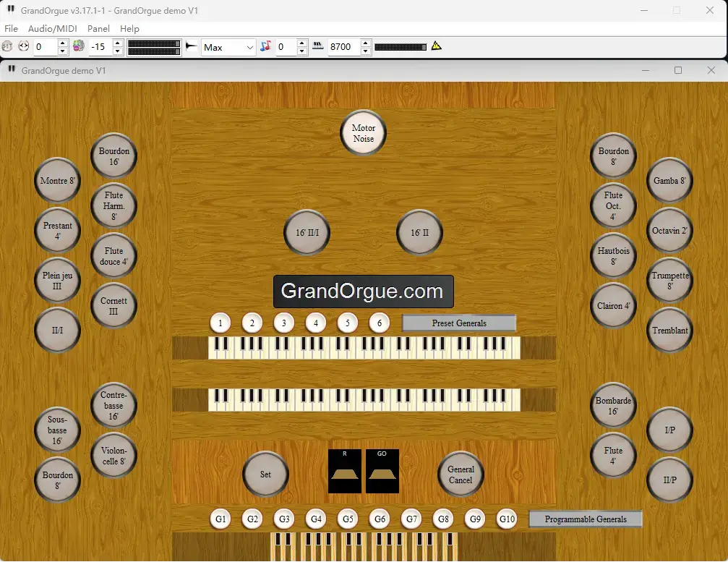The height and width of the screenshot is (583, 728).
Task: Toggle the Montre 8' stop
Action: pos(57,181)
